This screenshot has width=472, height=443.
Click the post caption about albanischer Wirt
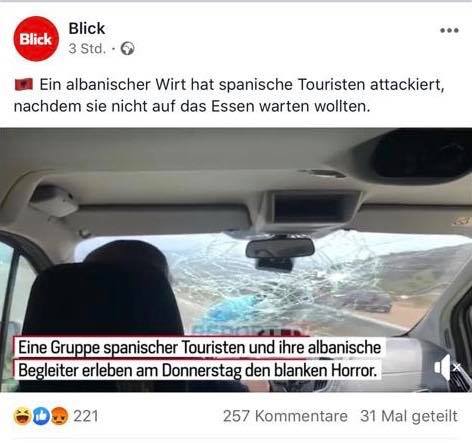pos(229,95)
